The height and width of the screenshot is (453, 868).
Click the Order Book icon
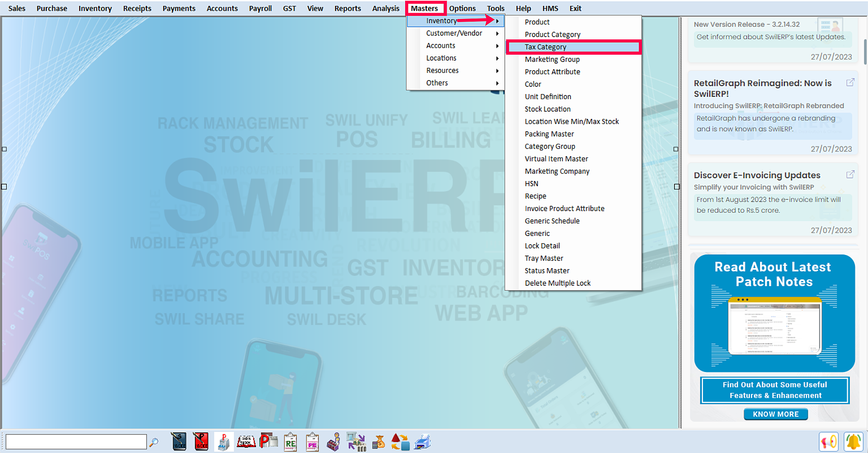click(246, 442)
